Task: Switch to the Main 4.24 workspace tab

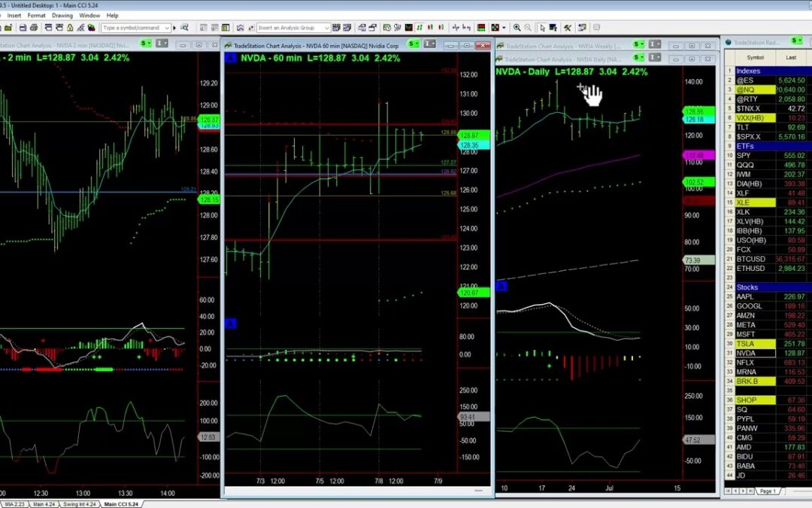Action: tap(44, 503)
